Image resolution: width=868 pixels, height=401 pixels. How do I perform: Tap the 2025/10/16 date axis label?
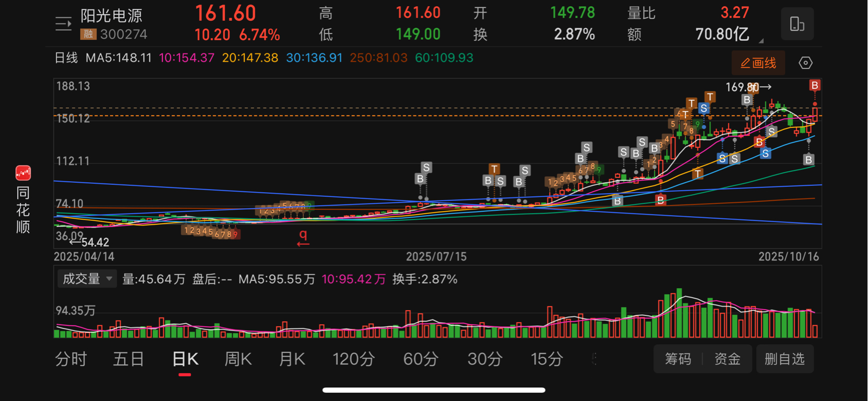click(x=789, y=257)
